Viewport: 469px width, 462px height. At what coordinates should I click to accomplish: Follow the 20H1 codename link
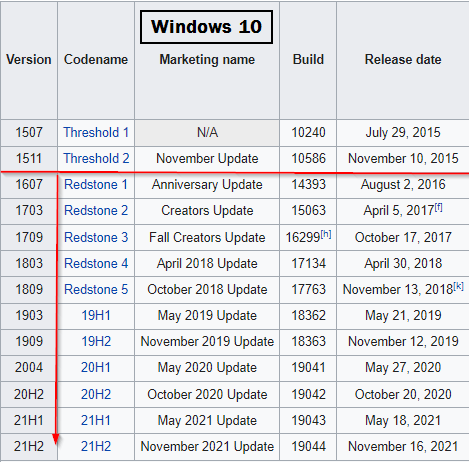[x=96, y=367]
